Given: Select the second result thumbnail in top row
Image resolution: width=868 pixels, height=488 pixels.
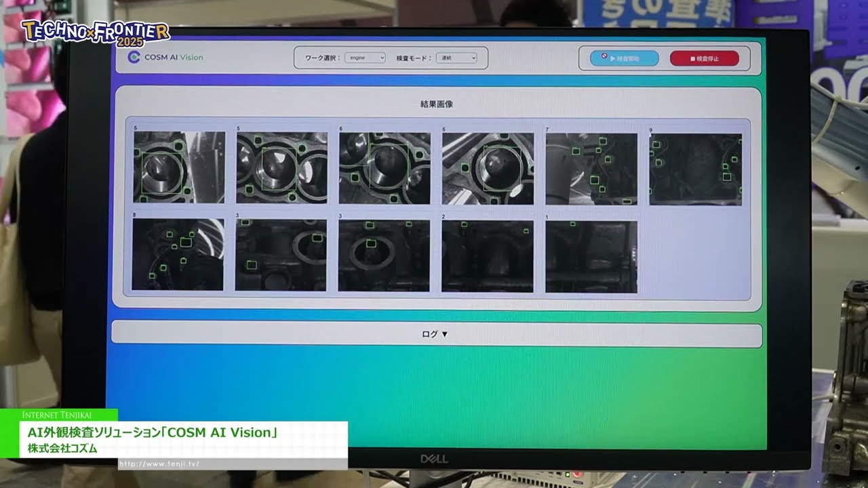Looking at the screenshot, I should click(x=281, y=167).
